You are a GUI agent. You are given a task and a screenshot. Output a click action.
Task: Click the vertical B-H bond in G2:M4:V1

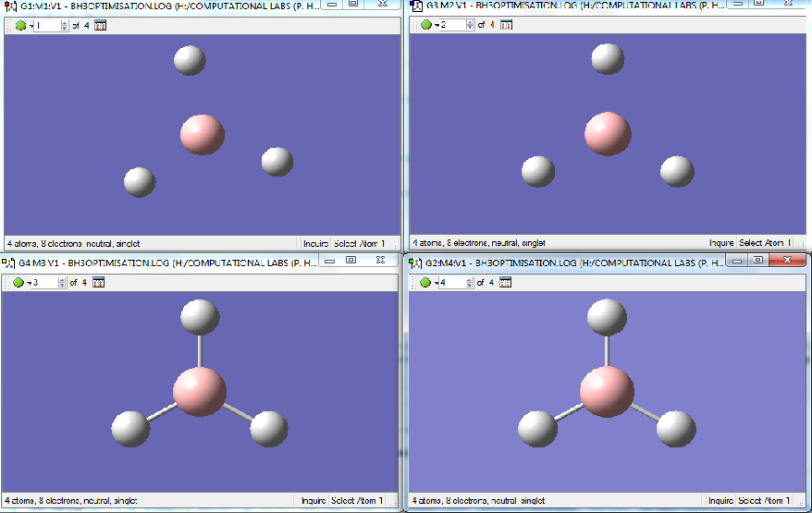coord(607,351)
